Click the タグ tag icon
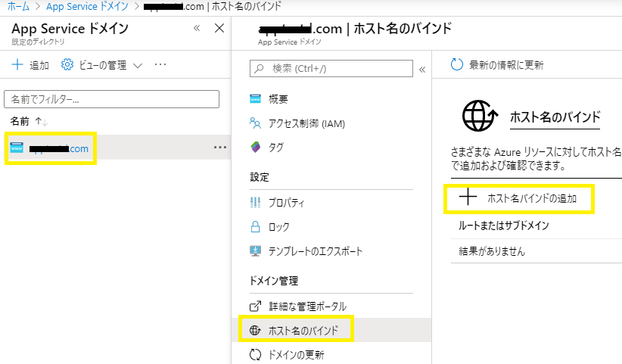 256,147
